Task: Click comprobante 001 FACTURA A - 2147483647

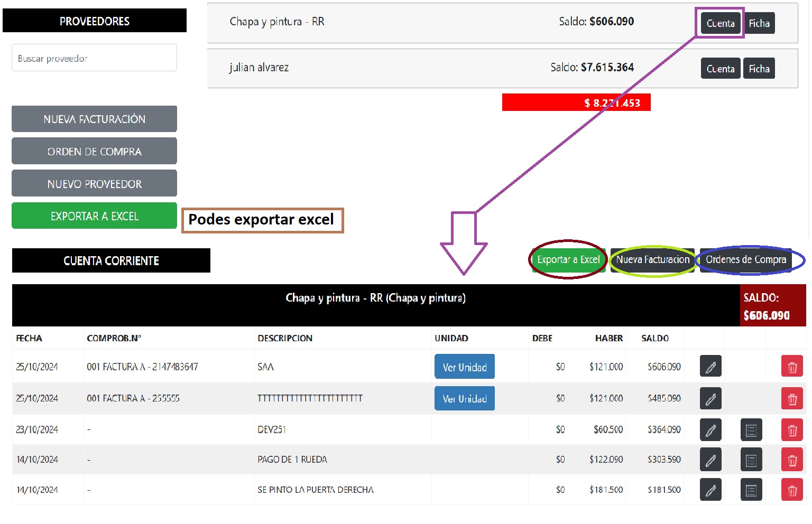Action: coord(142,367)
